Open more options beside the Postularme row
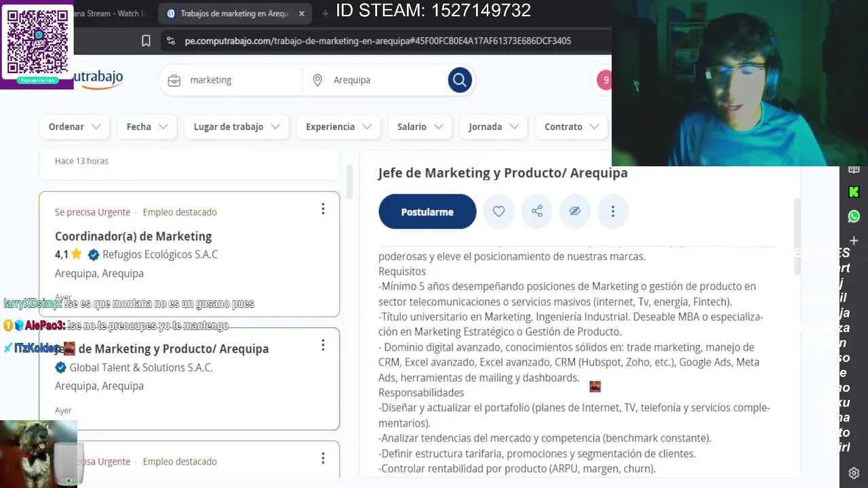This screenshot has height=488, width=868. [613, 211]
